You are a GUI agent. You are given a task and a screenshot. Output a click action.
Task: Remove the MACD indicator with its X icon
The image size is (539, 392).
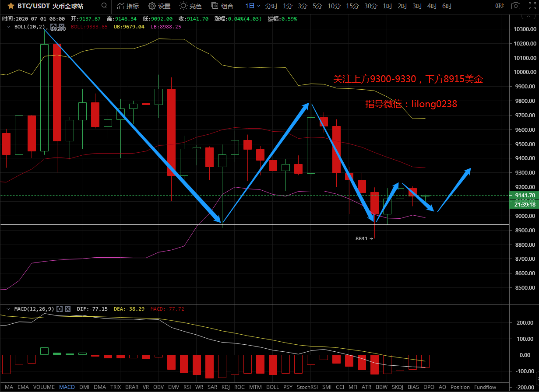click(68, 309)
